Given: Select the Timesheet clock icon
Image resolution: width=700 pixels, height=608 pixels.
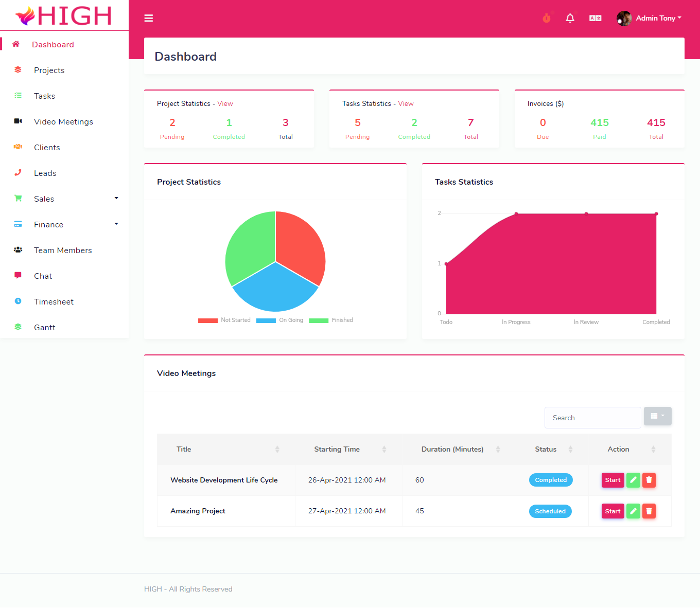Looking at the screenshot, I should (17, 301).
